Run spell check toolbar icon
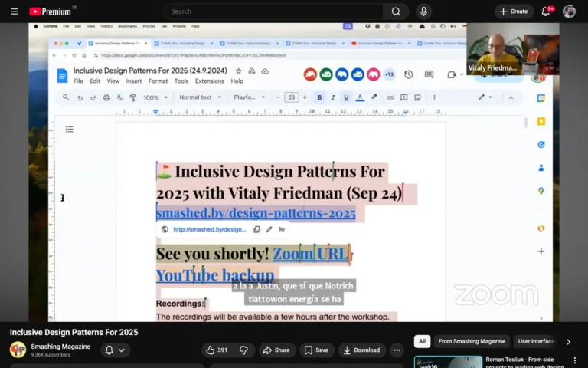 [119, 97]
